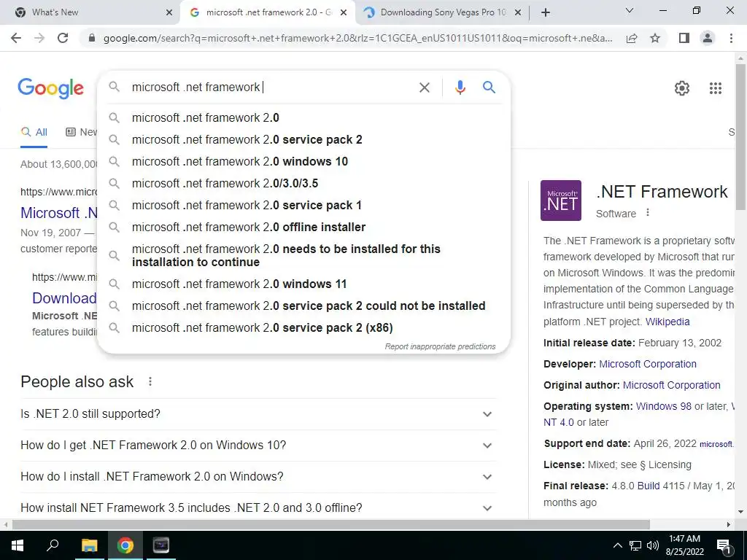Close the Downloading Sony Vegas Pro tab
747x560 pixels.
(519, 12)
